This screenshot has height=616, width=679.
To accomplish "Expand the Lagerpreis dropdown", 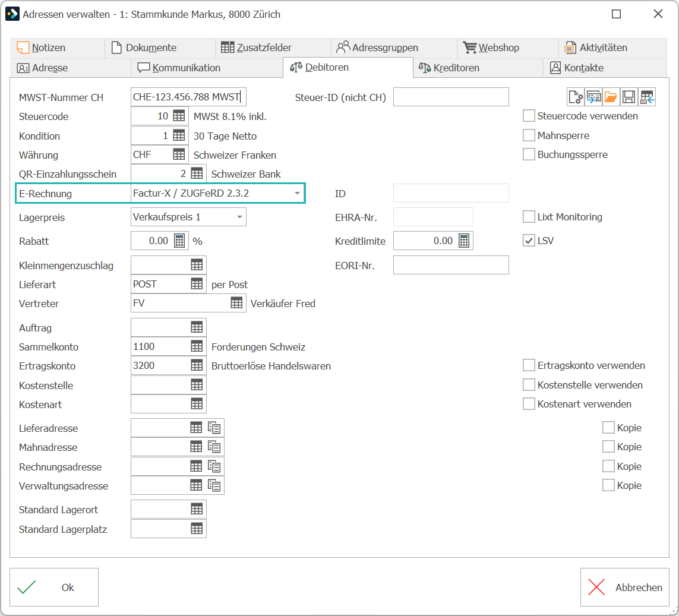I will click(239, 217).
